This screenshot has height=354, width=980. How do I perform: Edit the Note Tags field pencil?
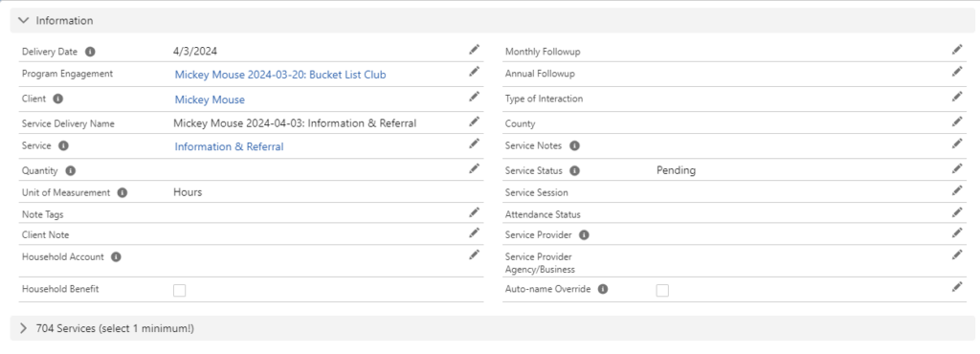click(475, 212)
